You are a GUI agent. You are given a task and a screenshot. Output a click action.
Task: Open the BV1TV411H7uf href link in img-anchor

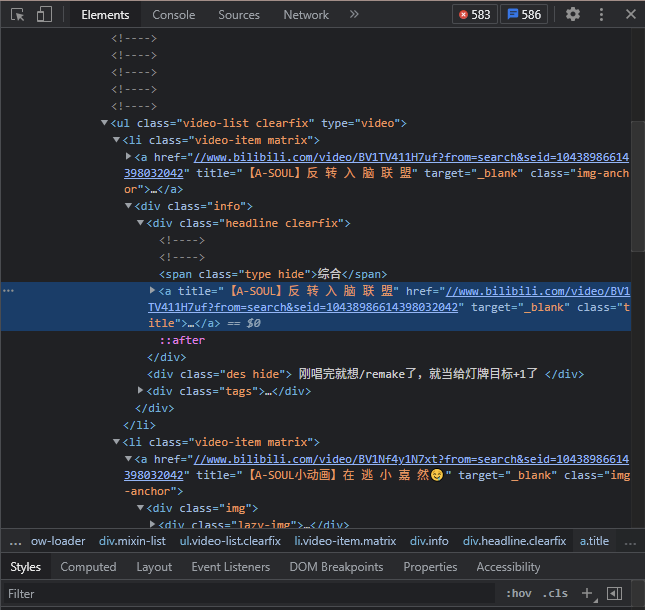pos(411,157)
